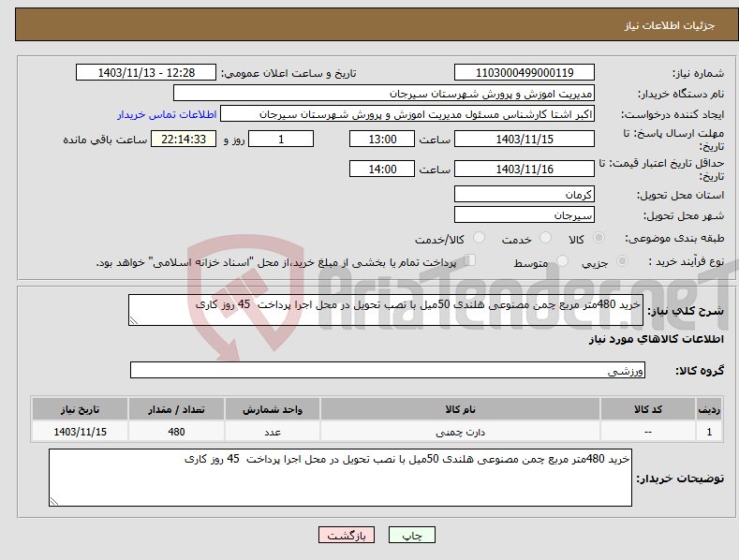Screen dimensions: 739x560
Task: Click the شرح کلی نیاز textarea resize handle
Action: coord(134,320)
